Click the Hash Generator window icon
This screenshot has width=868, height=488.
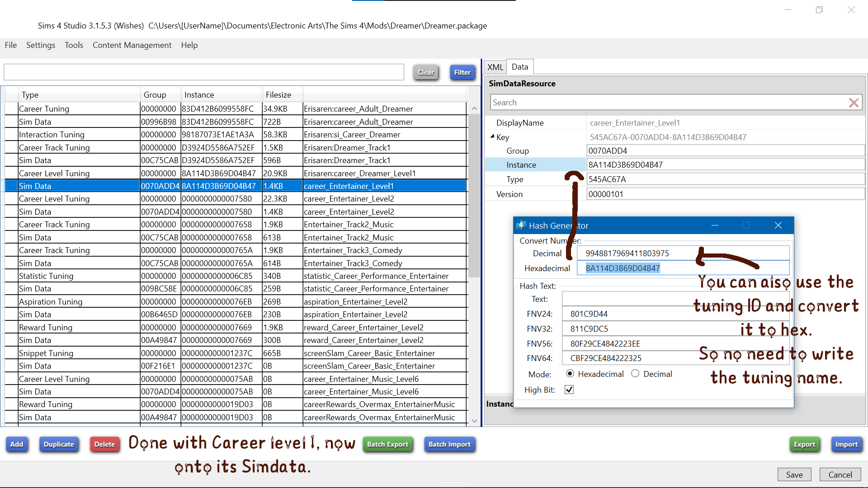pyautogui.click(x=521, y=225)
